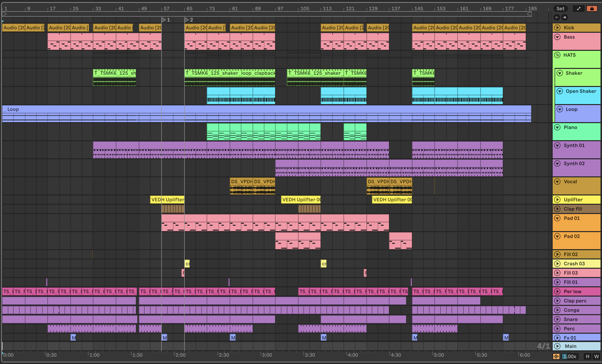
Task: Unfold the Main track
Action: 557,346
